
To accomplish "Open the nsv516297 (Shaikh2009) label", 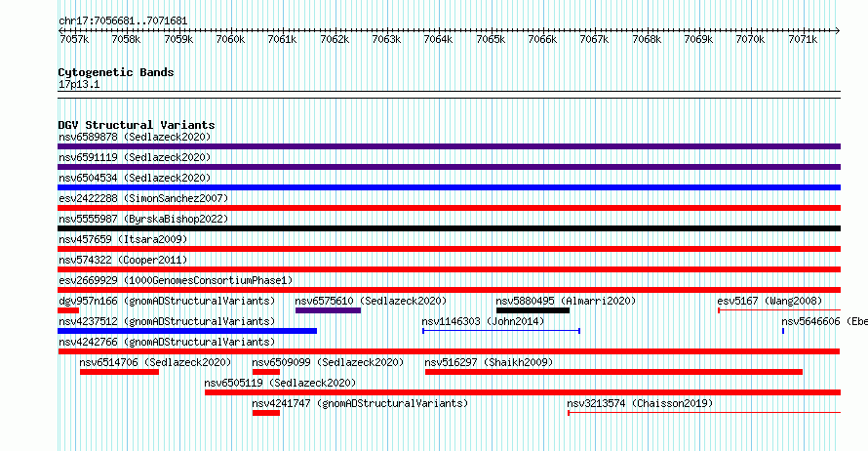I will click(489, 362).
